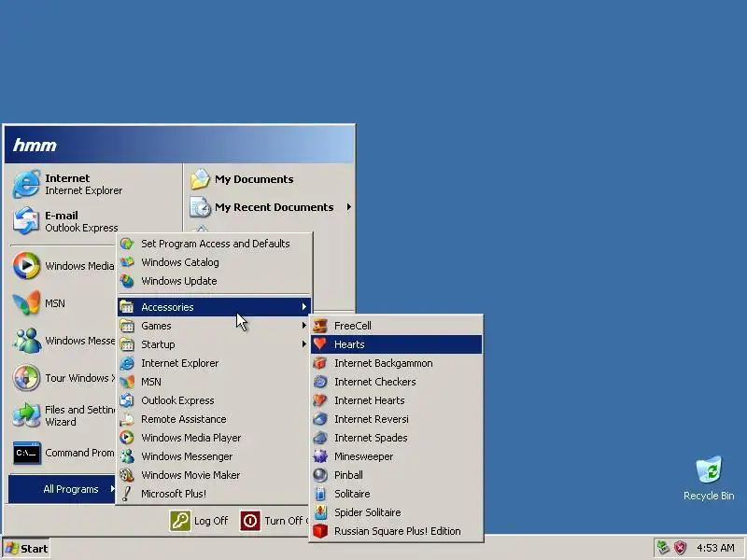Click the Internet Backgammon icon
The height and width of the screenshot is (560, 747).
320,363
